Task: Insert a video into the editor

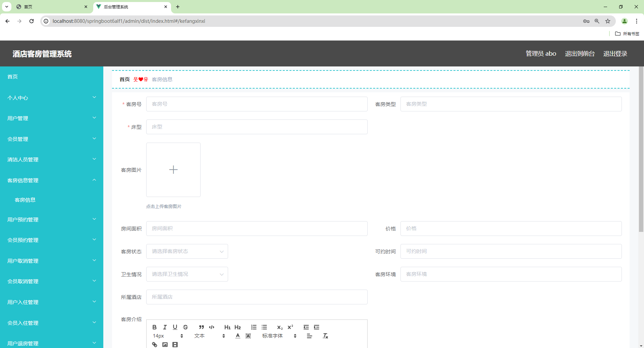Action: coord(175,345)
